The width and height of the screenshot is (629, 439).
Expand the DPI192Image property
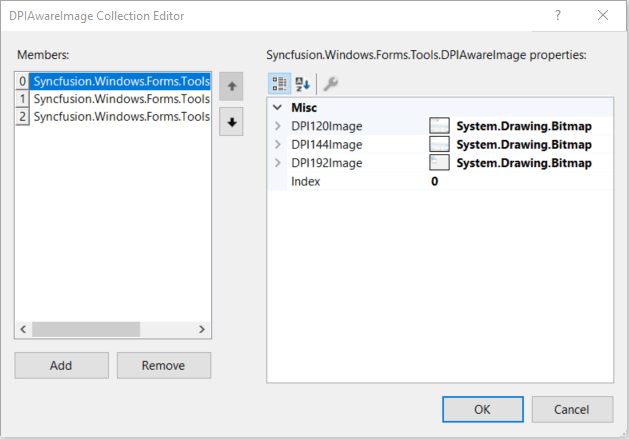(277, 163)
